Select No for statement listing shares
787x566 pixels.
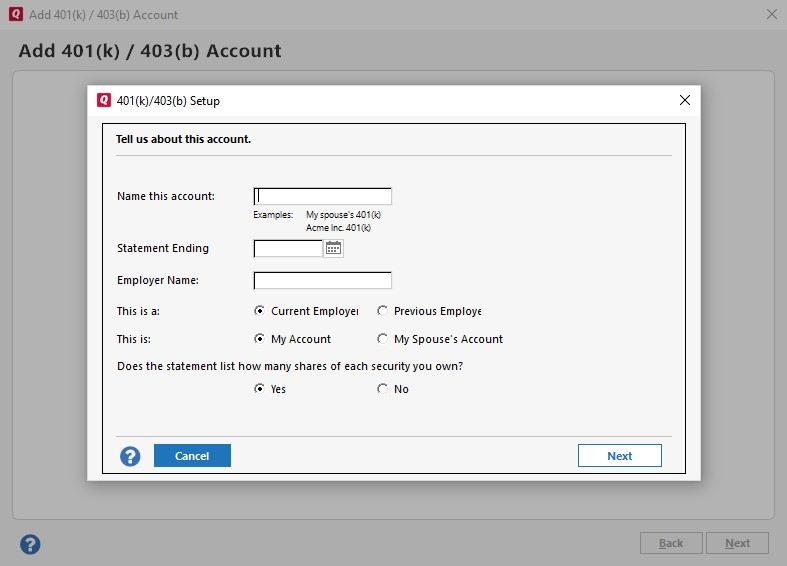click(x=382, y=389)
